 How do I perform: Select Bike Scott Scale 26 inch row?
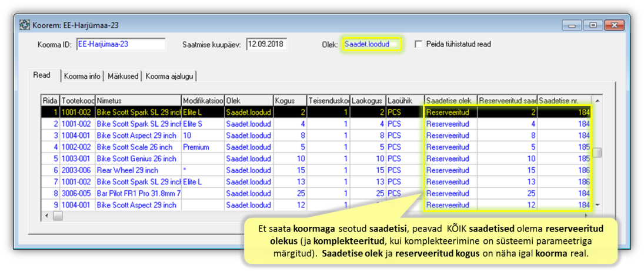point(316,147)
